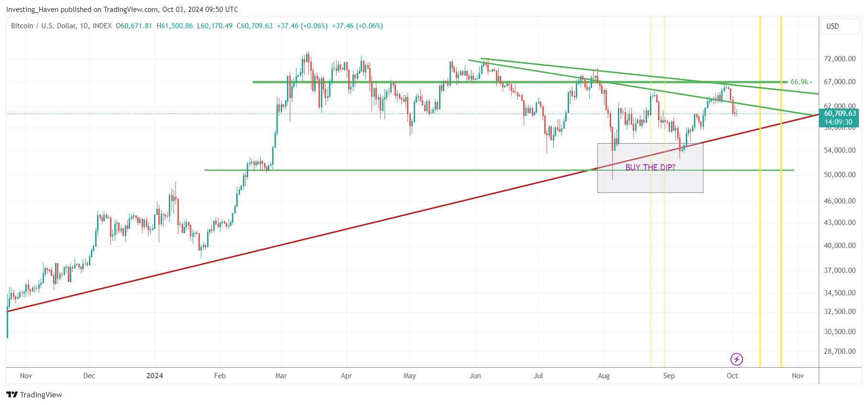Viewport: 868px width, 405px height.
Task: Click the Apr label on time axis
Action: coord(346,376)
